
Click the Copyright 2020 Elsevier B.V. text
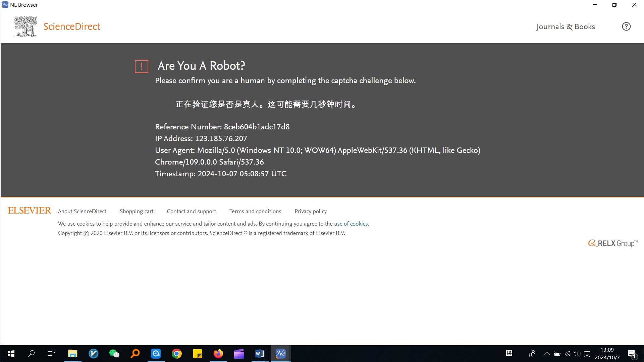202,233
